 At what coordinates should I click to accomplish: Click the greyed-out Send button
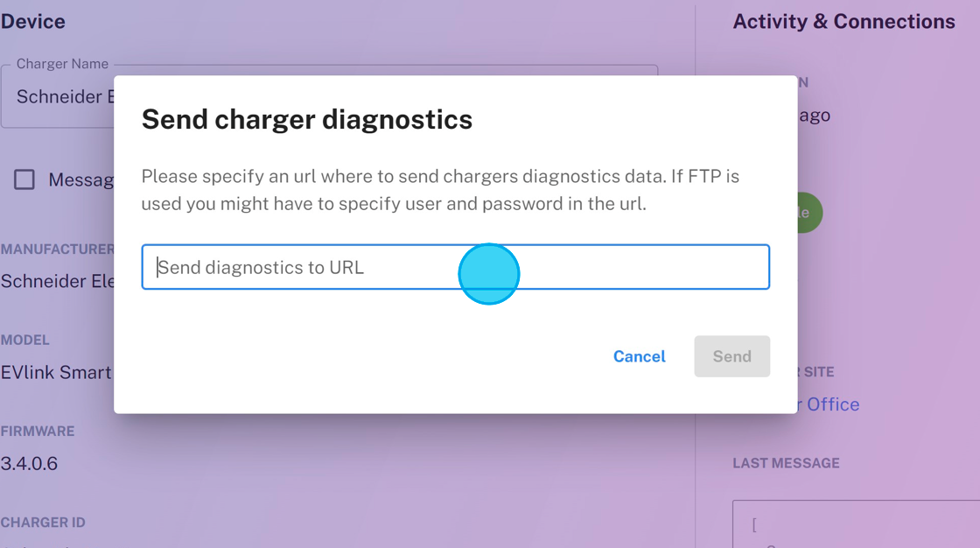(x=731, y=356)
